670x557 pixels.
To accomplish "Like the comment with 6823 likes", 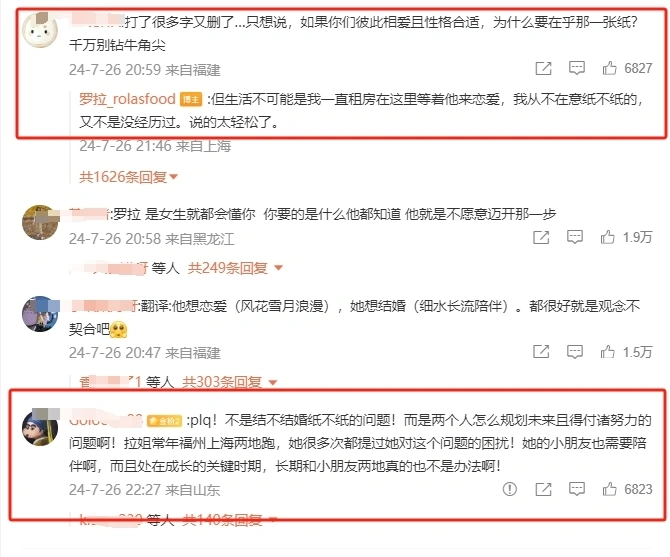I will (627, 489).
